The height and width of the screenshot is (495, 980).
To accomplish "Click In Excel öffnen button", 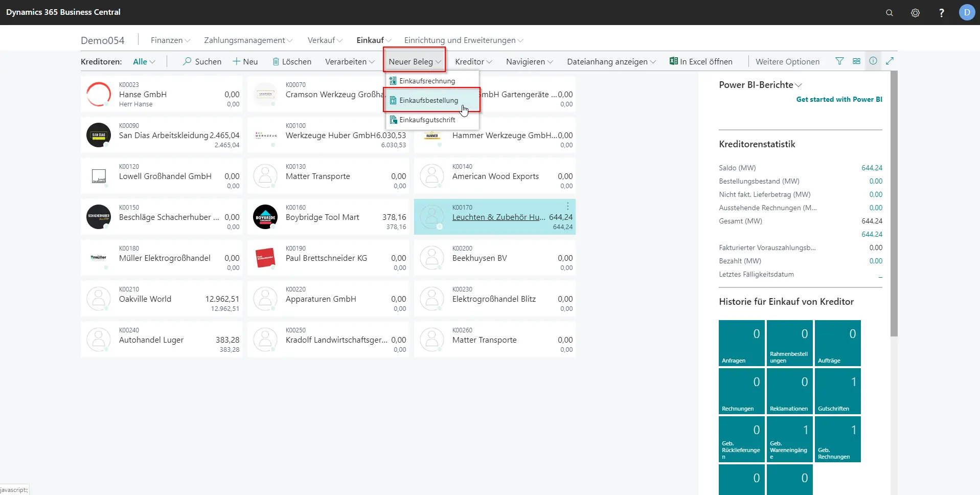I will click(701, 62).
